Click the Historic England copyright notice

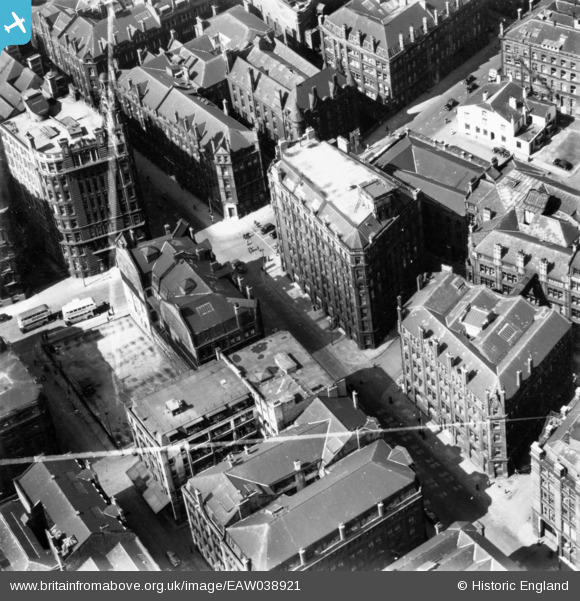point(513,586)
